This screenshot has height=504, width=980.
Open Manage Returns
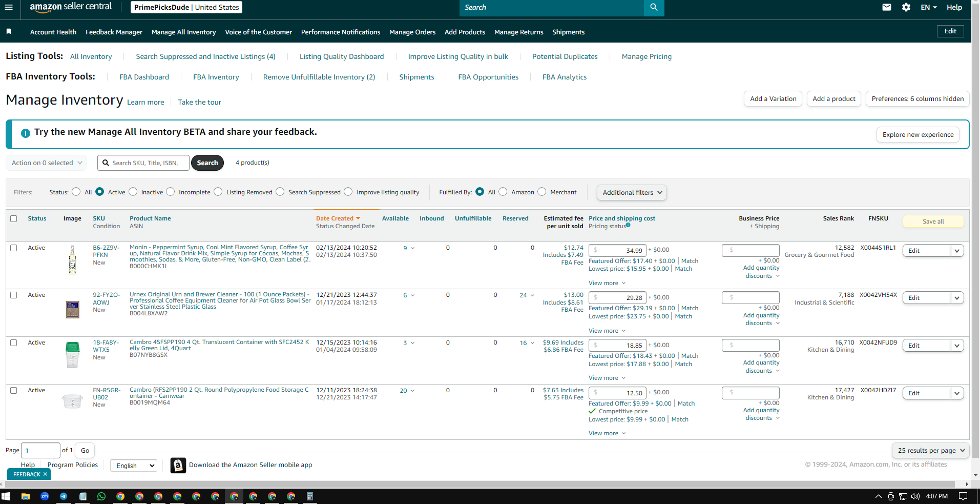[519, 32]
